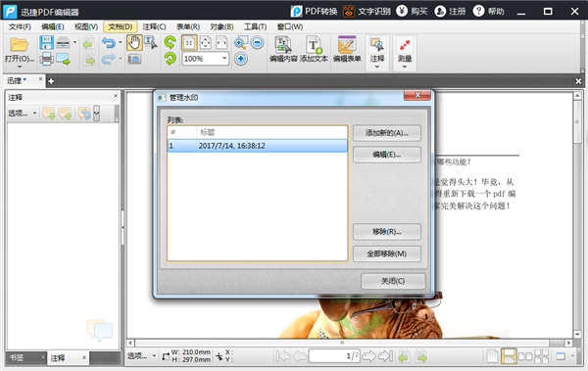This screenshot has width=588, height=371.
Task: Select the text selection tool icon
Action: (x=151, y=43)
